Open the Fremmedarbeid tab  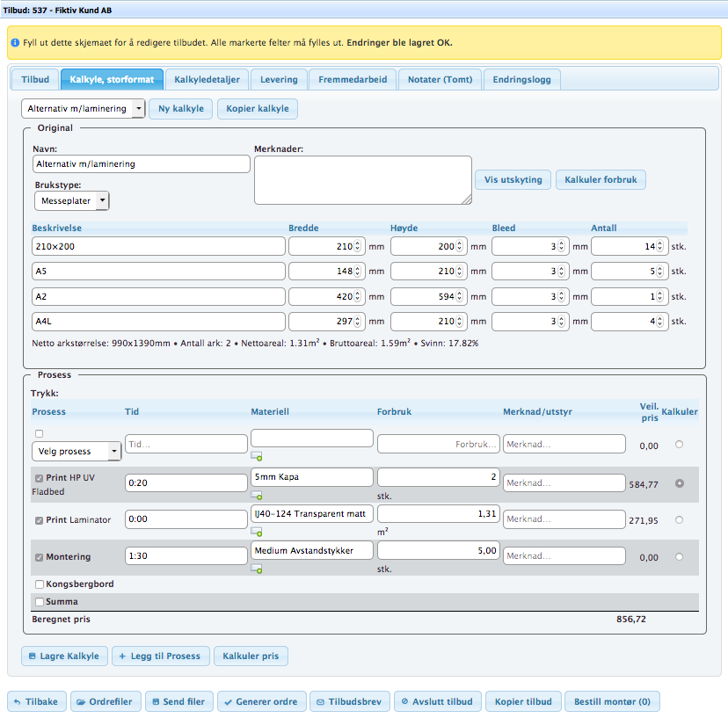click(353, 79)
